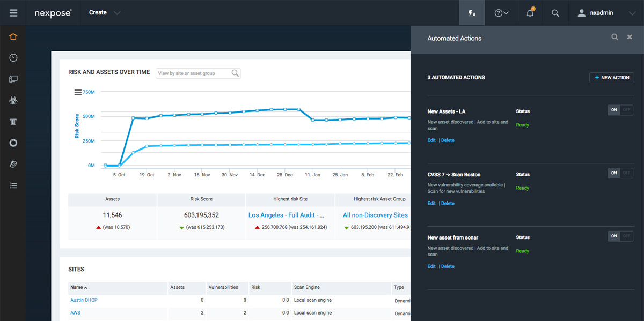Open the hamburger navigation menu

(x=13, y=13)
